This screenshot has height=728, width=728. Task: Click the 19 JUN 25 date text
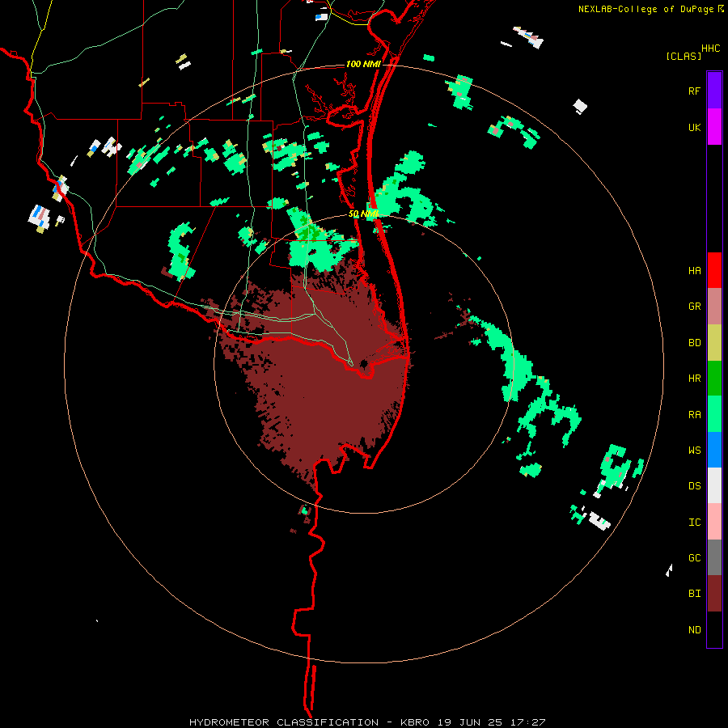pos(471,722)
